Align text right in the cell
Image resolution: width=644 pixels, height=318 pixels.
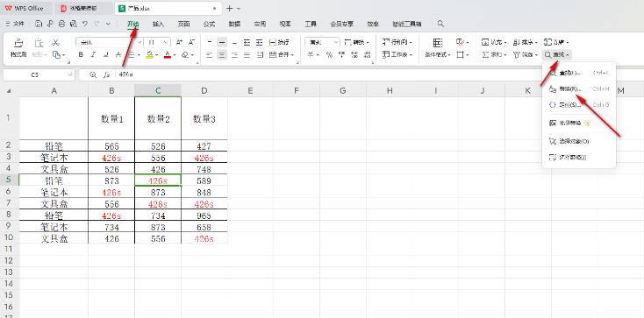click(234, 54)
